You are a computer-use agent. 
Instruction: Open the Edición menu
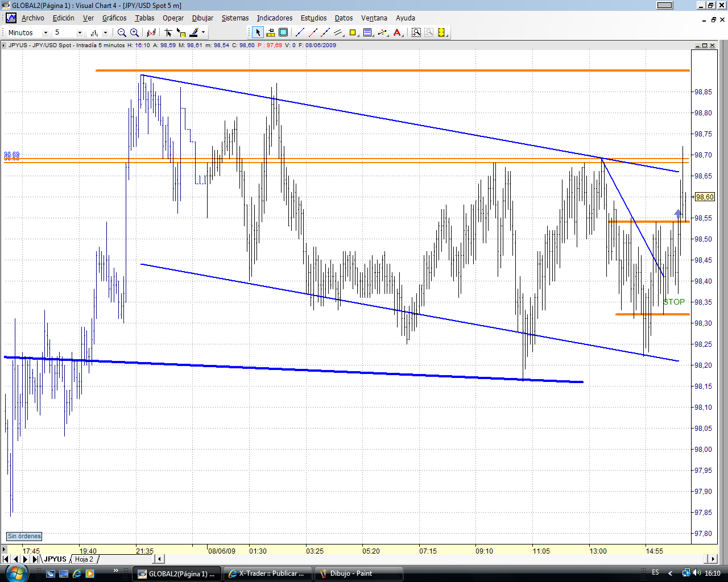pyautogui.click(x=64, y=18)
